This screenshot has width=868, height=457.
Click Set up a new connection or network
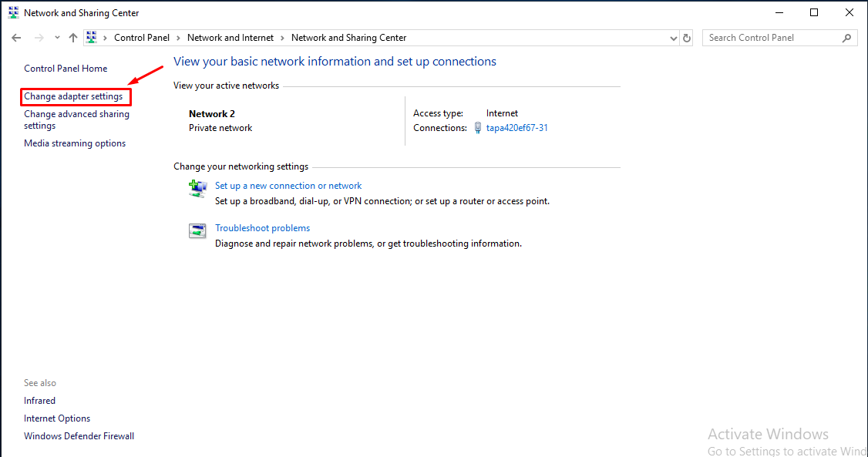pyautogui.click(x=288, y=186)
